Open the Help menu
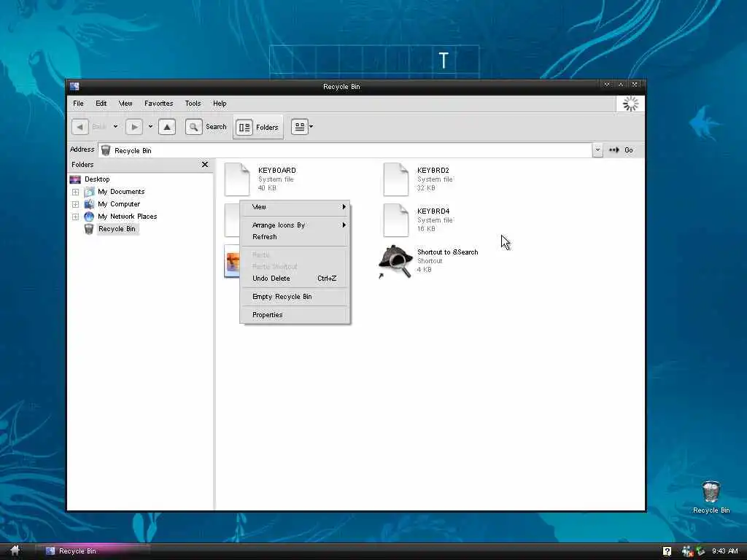The height and width of the screenshot is (560, 747). tap(220, 104)
